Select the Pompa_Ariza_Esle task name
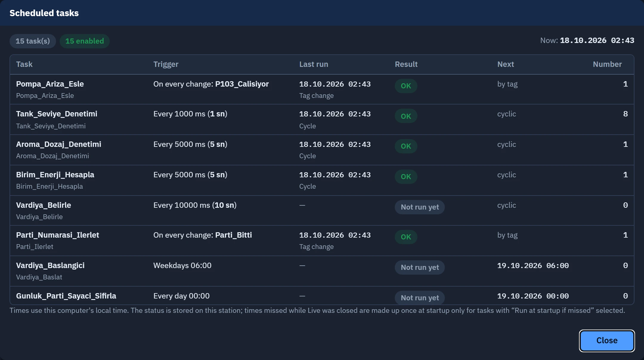This screenshot has width=644, height=360. pyautogui.click(x=50, y=84)
